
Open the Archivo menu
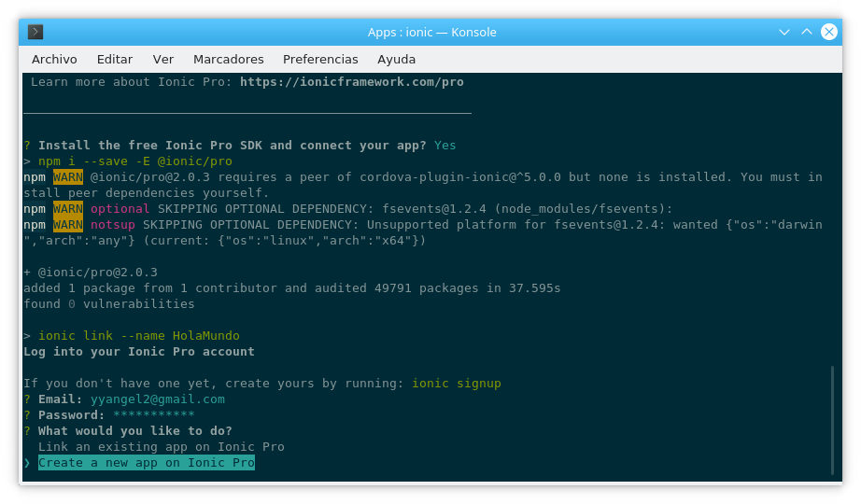click(x=54, y=60)
